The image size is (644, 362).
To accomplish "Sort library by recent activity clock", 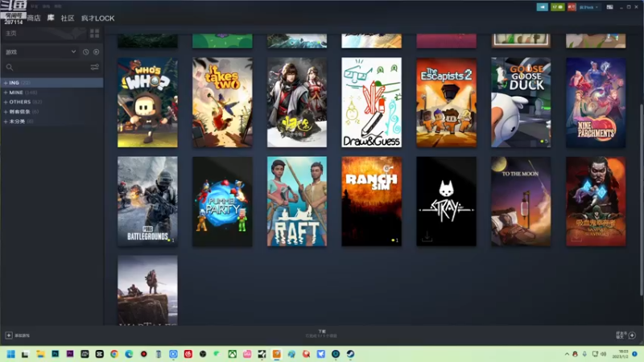I will click(85, 52).
